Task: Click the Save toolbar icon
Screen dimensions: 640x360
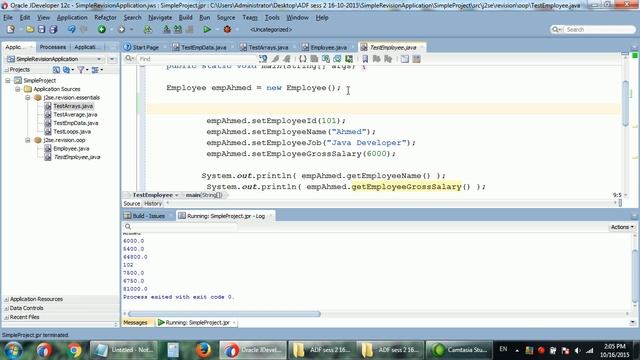Action: pyautogui.click(x=41, y=29)
